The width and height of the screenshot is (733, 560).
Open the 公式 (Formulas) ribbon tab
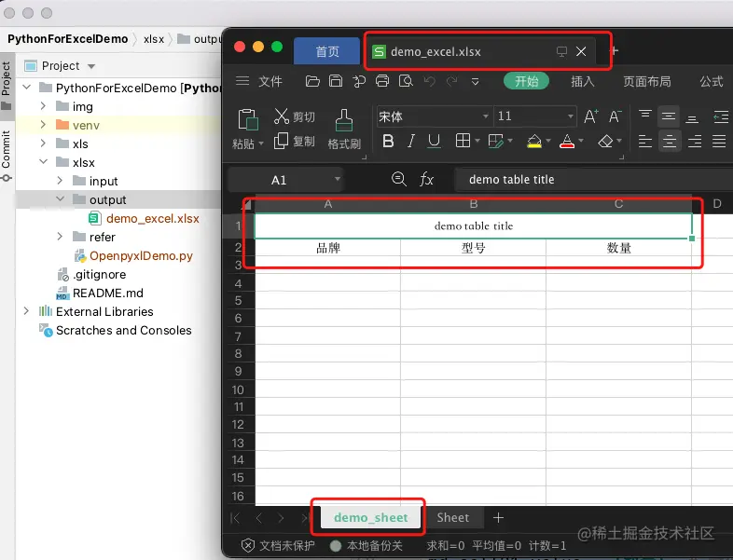click(x=712, y=82)
